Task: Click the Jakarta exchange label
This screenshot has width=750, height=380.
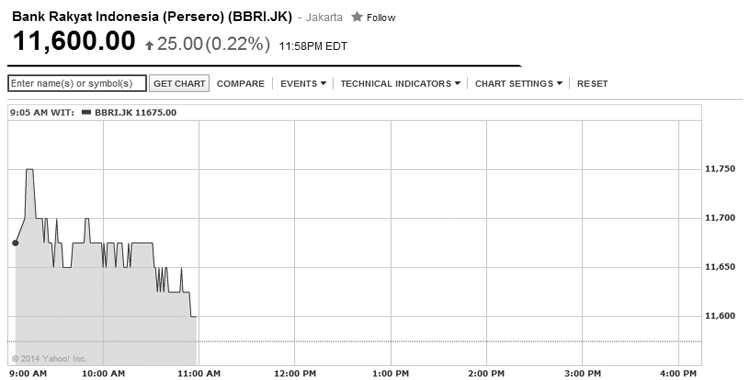Action: (x=324, y=18)
